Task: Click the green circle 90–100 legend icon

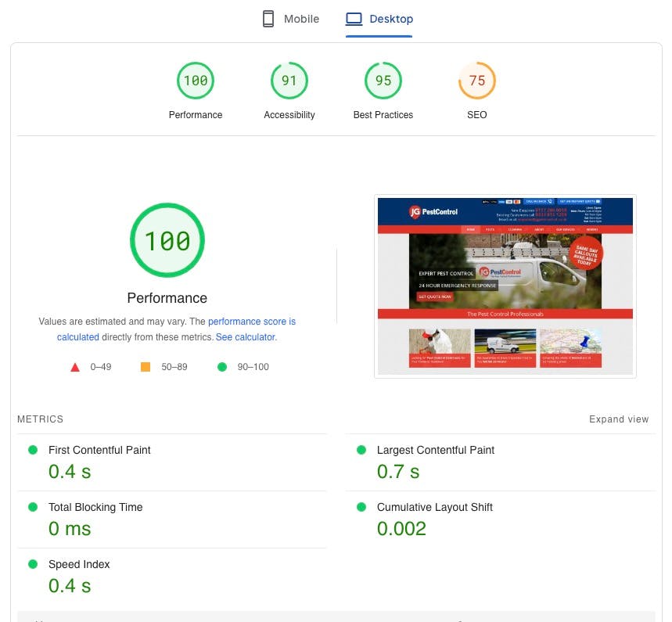Action: click(x=222, y=367)
